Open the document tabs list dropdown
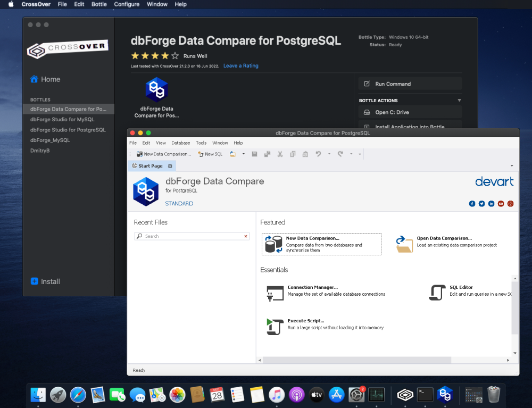This screenshot has height=408, width=532. [x=512, y=166]
